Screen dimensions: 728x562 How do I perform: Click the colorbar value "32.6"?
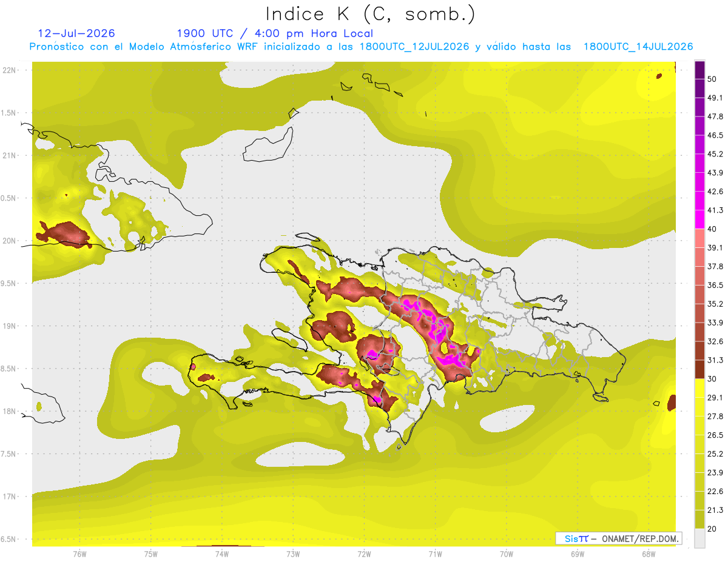coord(715,341)
